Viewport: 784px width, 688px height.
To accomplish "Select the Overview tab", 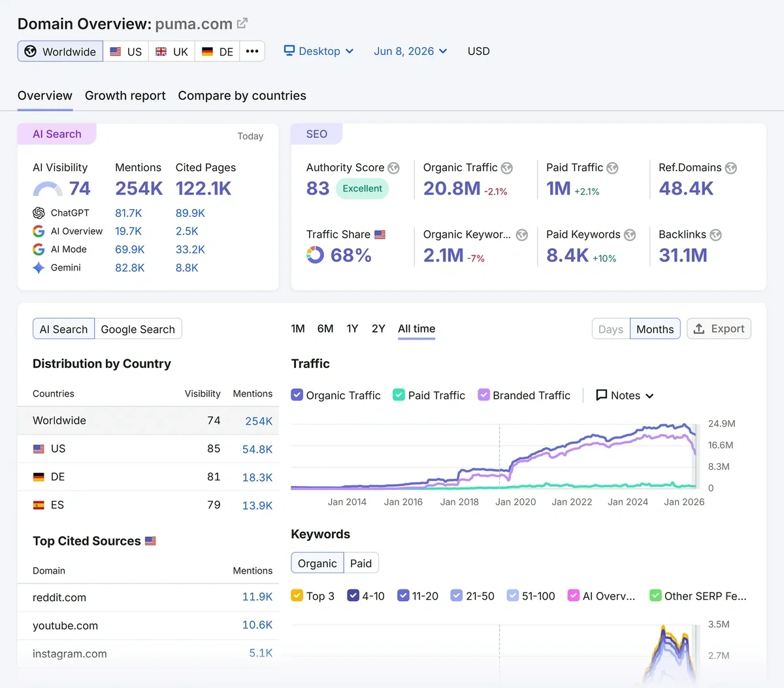I will pyautogui.click(x=45, y=95).
